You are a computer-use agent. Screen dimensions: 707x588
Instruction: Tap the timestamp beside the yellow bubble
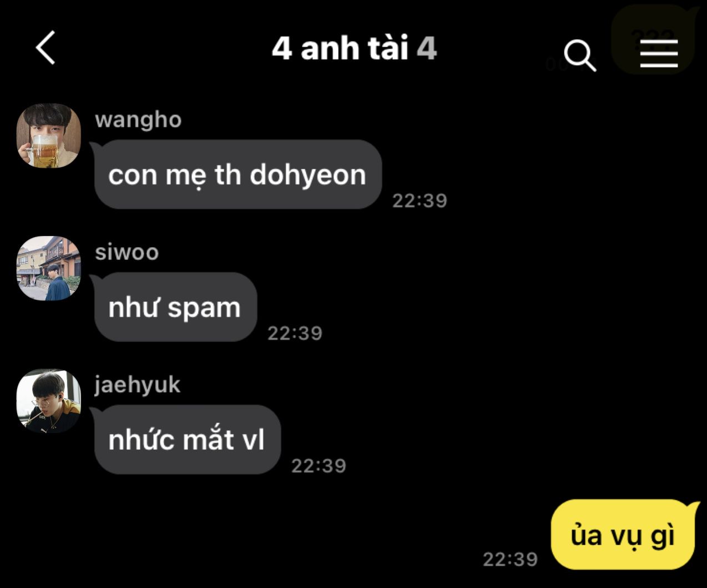click(x=510, y=559)
